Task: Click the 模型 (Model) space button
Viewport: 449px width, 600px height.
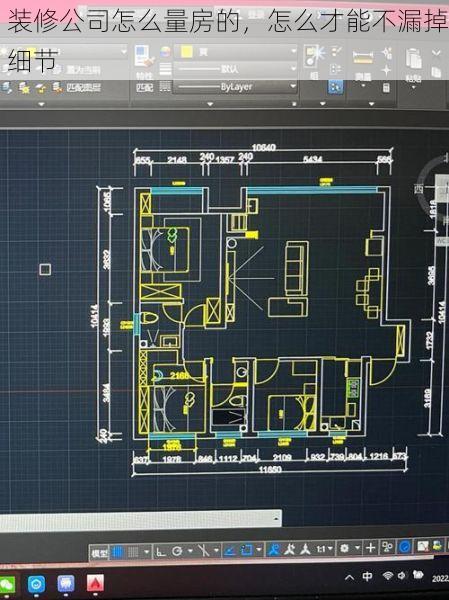Action: (x=100, y=552)
